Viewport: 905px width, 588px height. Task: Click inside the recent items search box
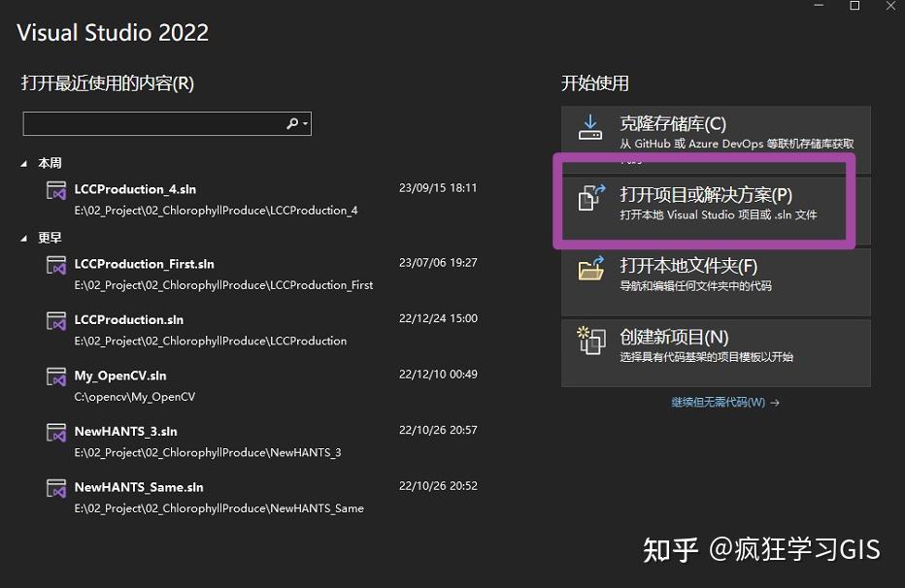tap(155, 123)
